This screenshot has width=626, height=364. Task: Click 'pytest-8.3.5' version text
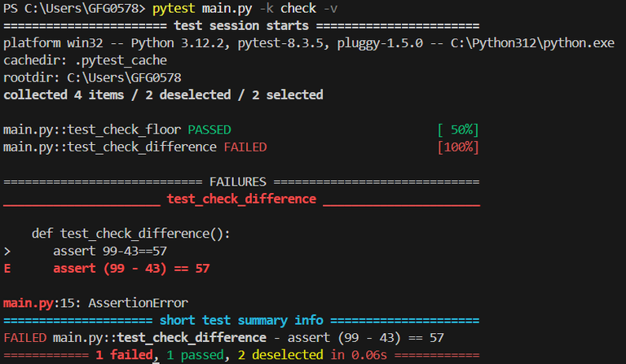[x=280, y=43]
